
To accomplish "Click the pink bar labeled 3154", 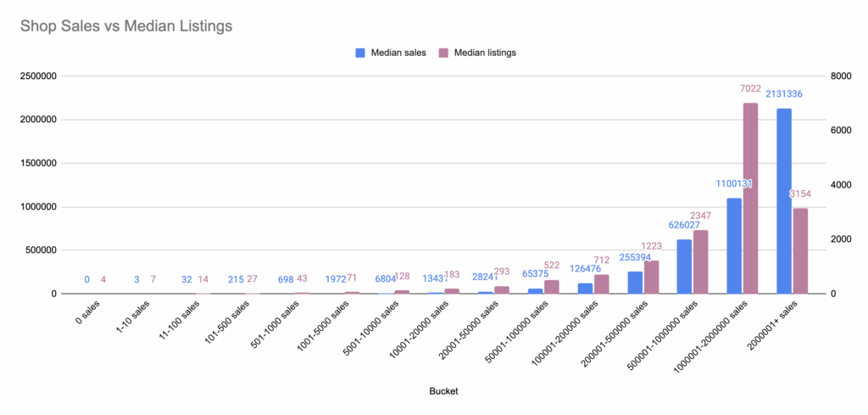I will (799, 251).
